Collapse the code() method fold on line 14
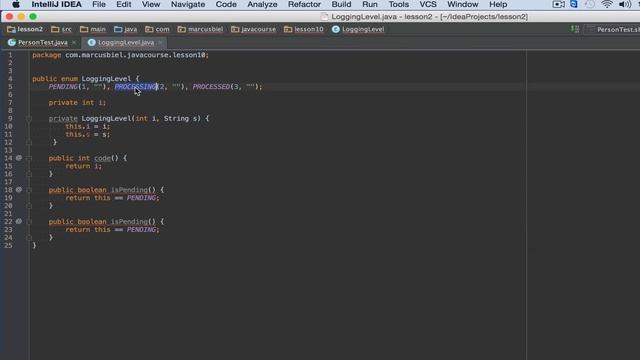The height and width of the screenshot is (360, 640). [x=29, y=158]
